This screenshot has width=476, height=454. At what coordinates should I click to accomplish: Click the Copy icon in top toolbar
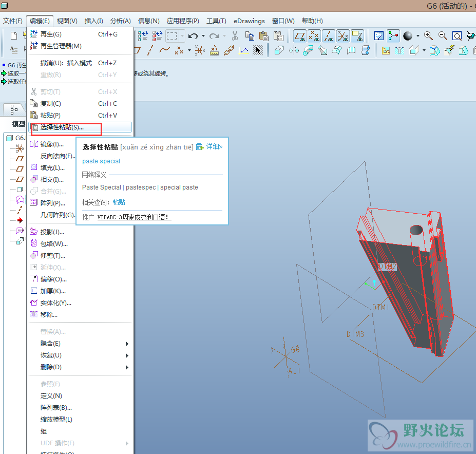pos(250,36)
